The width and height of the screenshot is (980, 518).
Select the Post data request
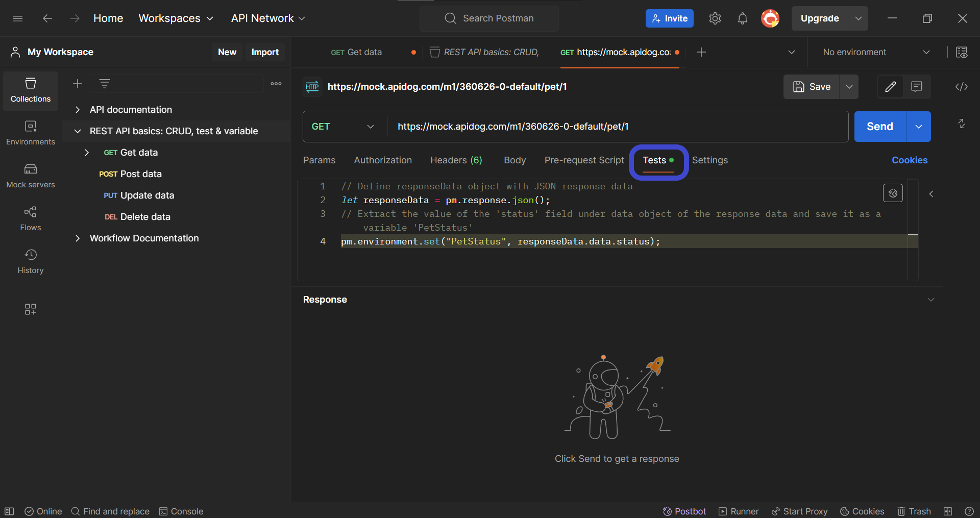click(177, 174)
